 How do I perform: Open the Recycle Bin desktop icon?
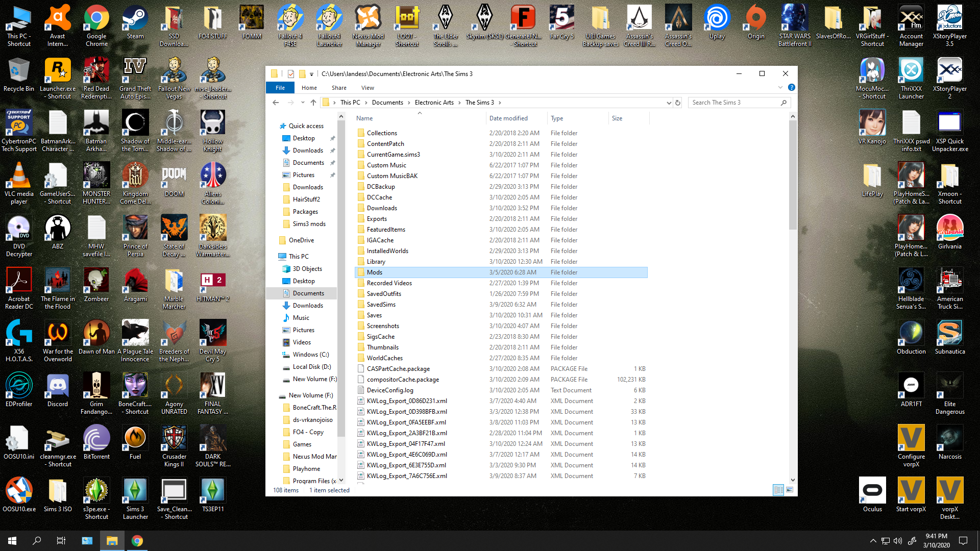pyautogui.click(x=19, y=76)
